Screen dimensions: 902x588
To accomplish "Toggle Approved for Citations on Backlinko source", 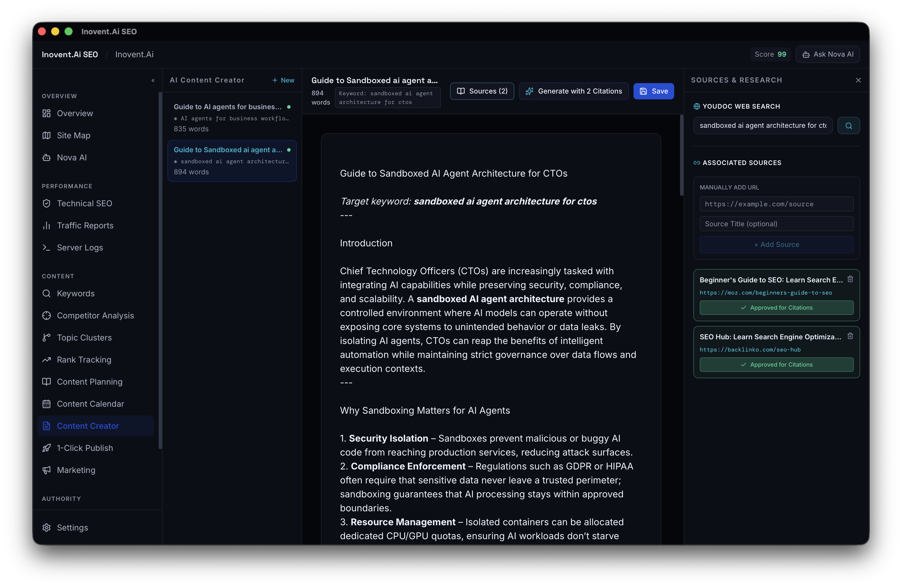I will point(776,365).
